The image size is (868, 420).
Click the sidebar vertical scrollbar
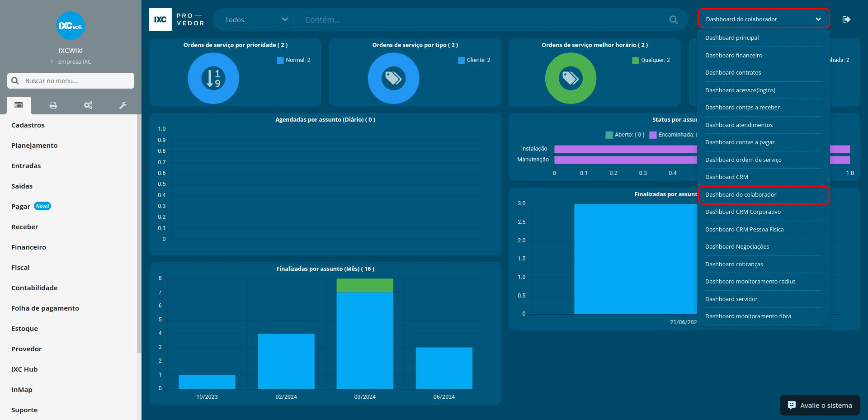[x=139, y=234]
